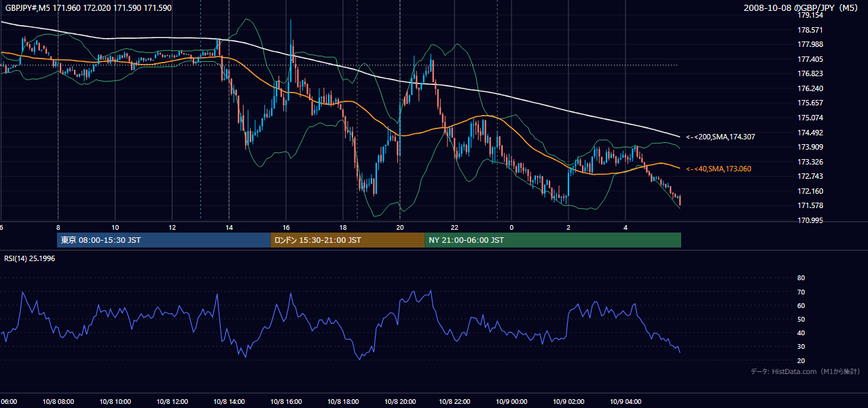The height and width of the screenshot is (408, 868).
Task: Click hour tick 8 under price chart
Action: coord(58,227)
